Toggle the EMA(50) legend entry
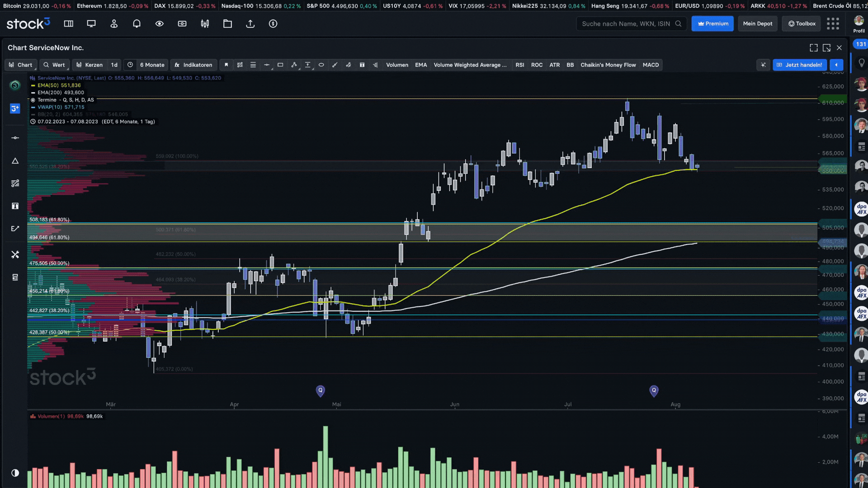 coord(56,85)
